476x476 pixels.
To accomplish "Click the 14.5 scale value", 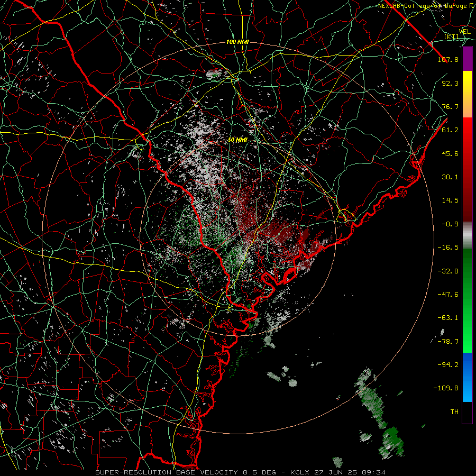I will [x=450, y=200].
